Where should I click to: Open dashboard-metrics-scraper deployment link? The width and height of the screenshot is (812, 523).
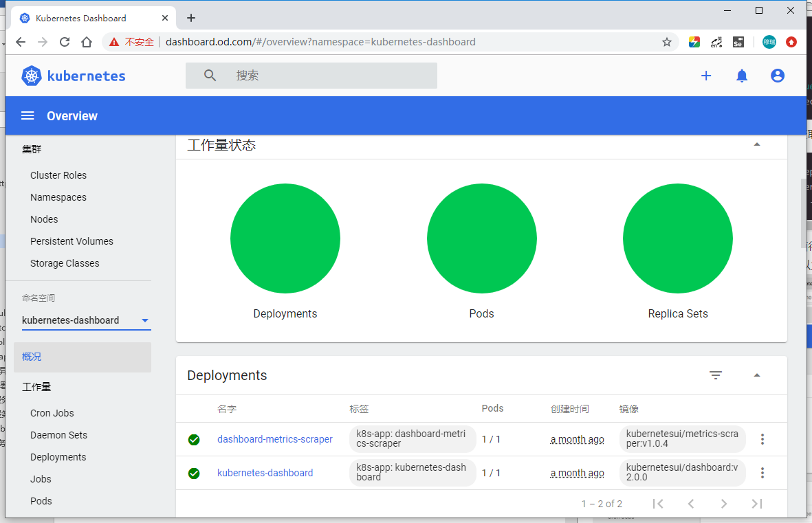(x=275, y=439)
